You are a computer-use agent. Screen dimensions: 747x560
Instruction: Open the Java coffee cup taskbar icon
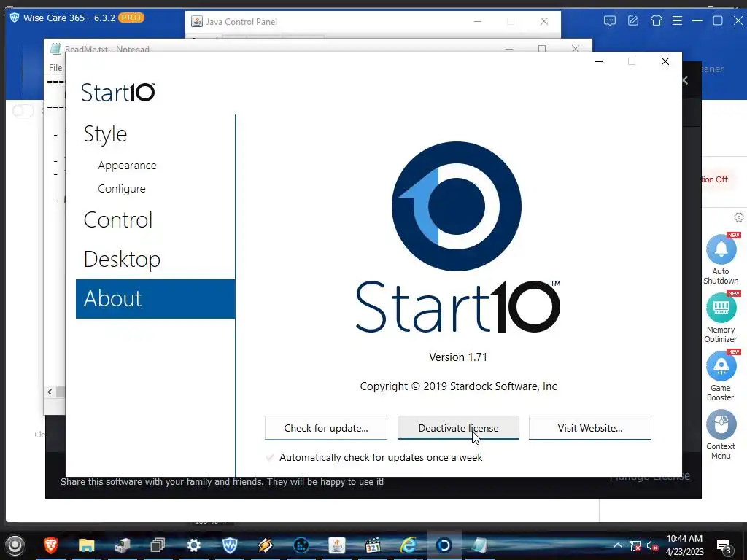click(x=337, y=545)
